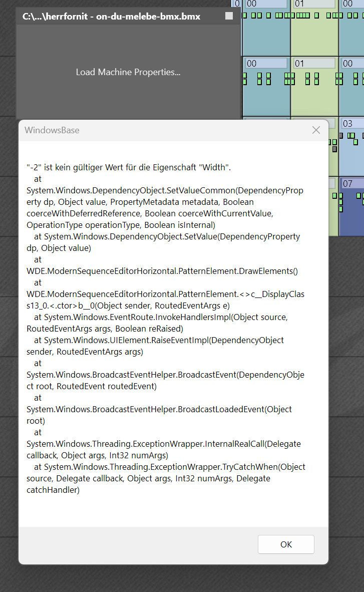Click the 'ExceptionWrapper.TryCatchWhen' trace line
This screenshot has width=364, height=592.
point(170,467)
